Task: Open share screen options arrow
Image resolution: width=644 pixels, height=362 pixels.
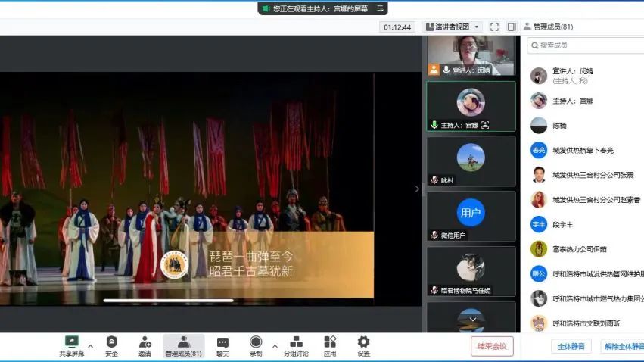Action: click(x=90, y=346)
